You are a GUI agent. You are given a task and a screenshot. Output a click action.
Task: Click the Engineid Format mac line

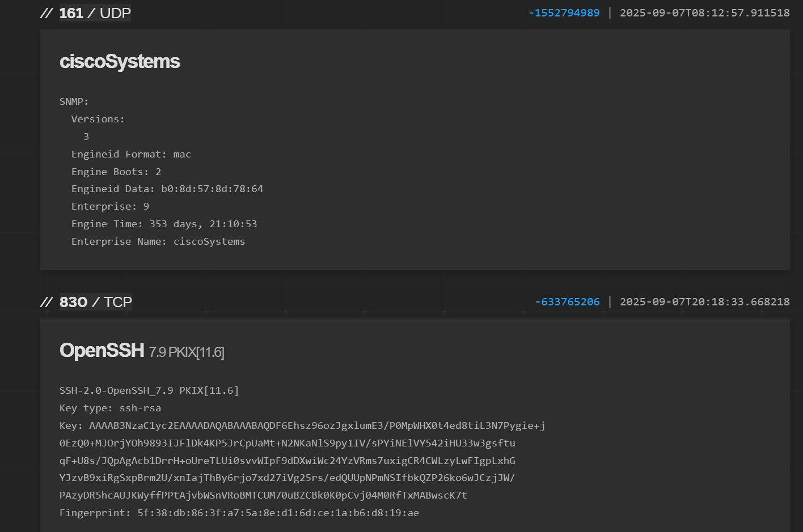[x=131, y=154]
